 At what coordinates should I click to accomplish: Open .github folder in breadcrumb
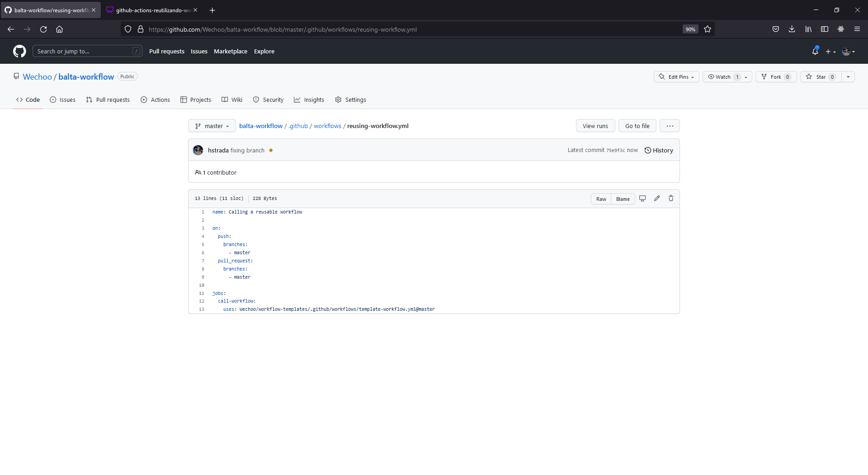(x=298, y=126)
